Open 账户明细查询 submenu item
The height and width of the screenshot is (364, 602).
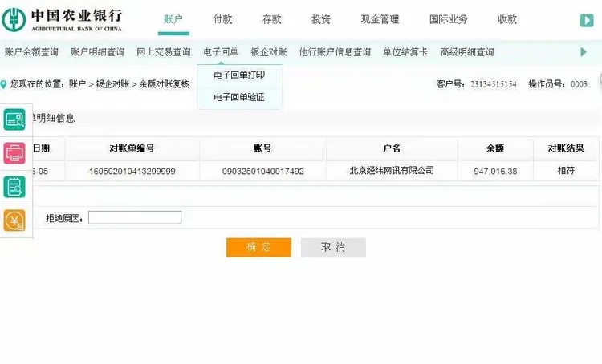coord(97,52)
